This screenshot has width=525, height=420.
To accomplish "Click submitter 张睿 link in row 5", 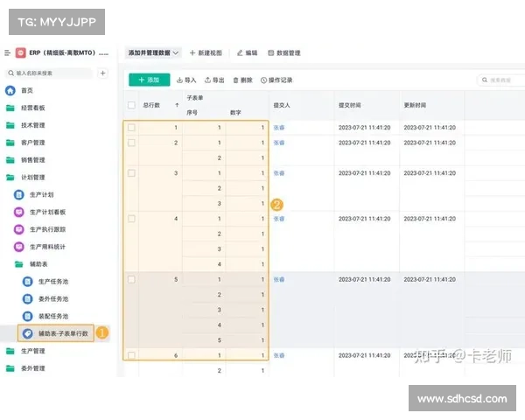I will tap(279, 280).
